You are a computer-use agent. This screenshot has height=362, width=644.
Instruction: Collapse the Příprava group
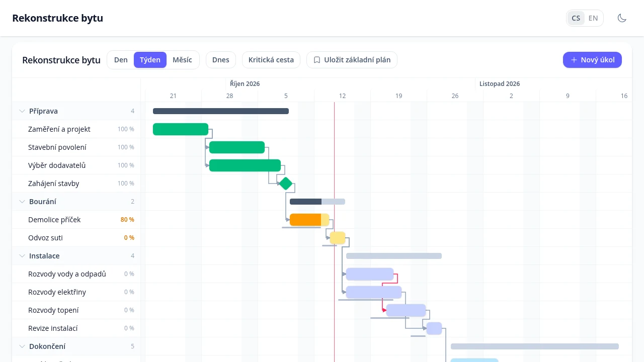click(x=22, y=111)
